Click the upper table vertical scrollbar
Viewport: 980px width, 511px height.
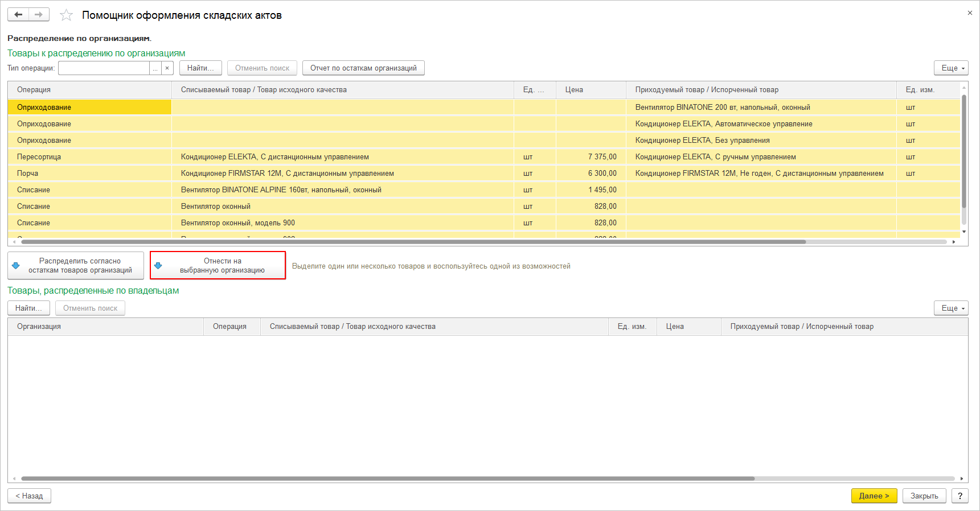pos(964,151)
